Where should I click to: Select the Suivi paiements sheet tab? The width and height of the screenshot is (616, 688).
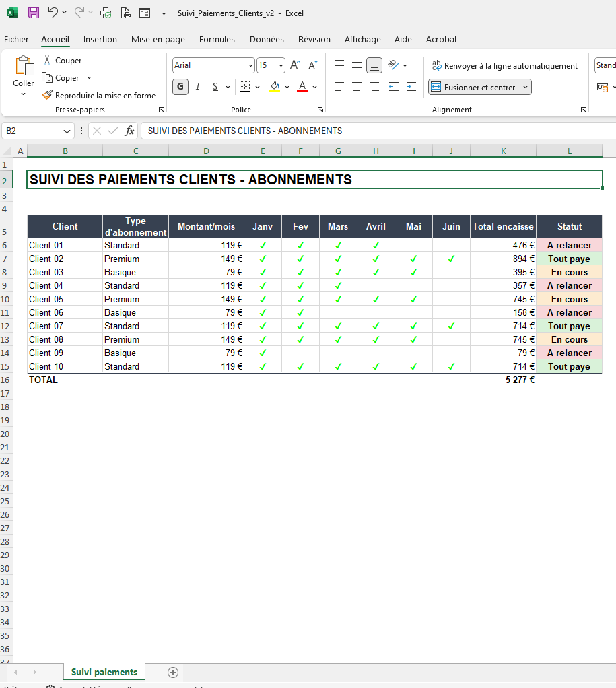coord(104,672)
